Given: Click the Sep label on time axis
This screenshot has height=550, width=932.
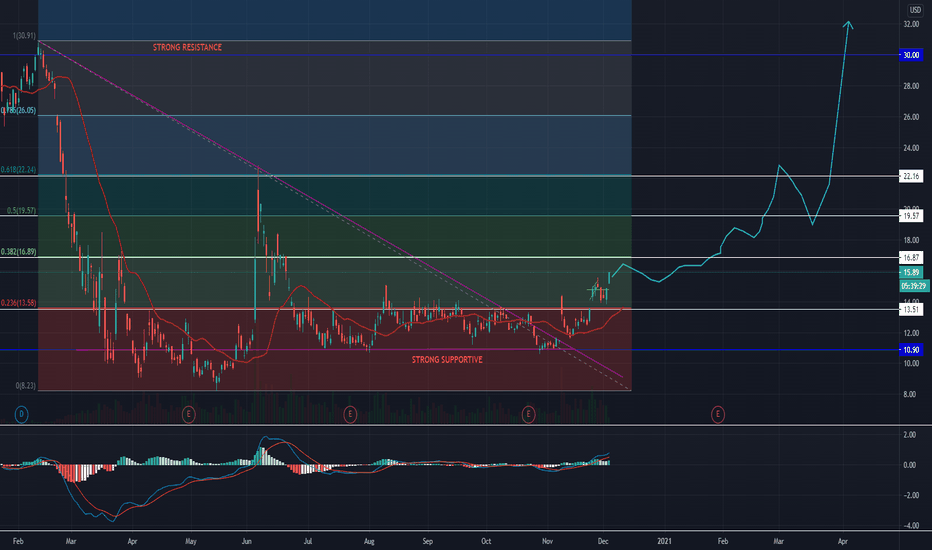Looking at the screenshot, I should 427,541.
